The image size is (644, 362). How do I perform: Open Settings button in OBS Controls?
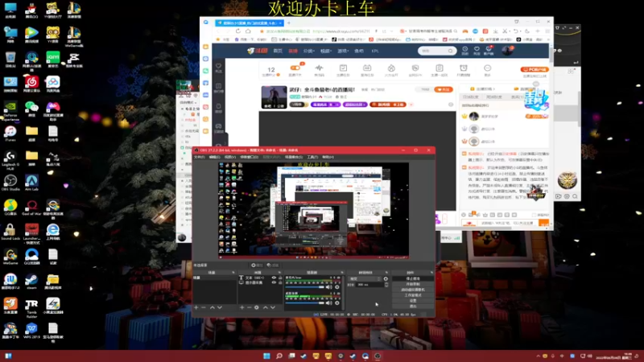point(413,300)
